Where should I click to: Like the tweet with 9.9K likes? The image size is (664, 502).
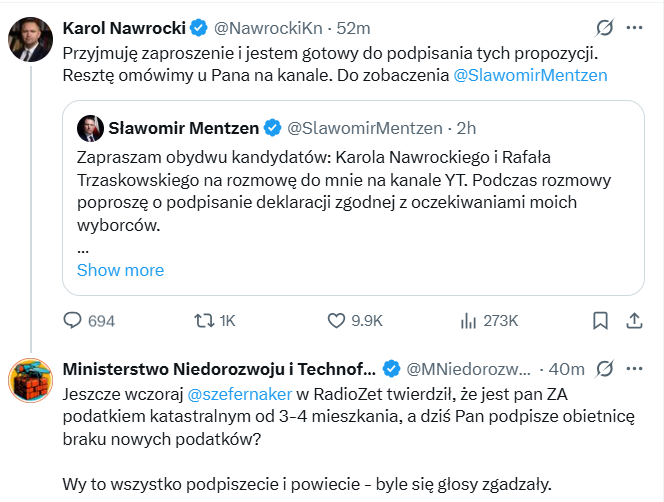click(338, 321)
